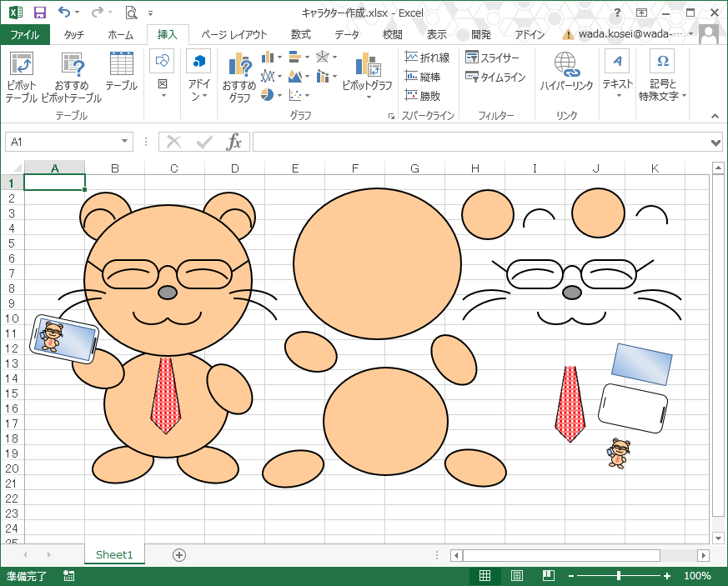This screenshot has width=728, height=586.
Task: Open the ホーム ribbon tab
Action: (x=120, y=35)
